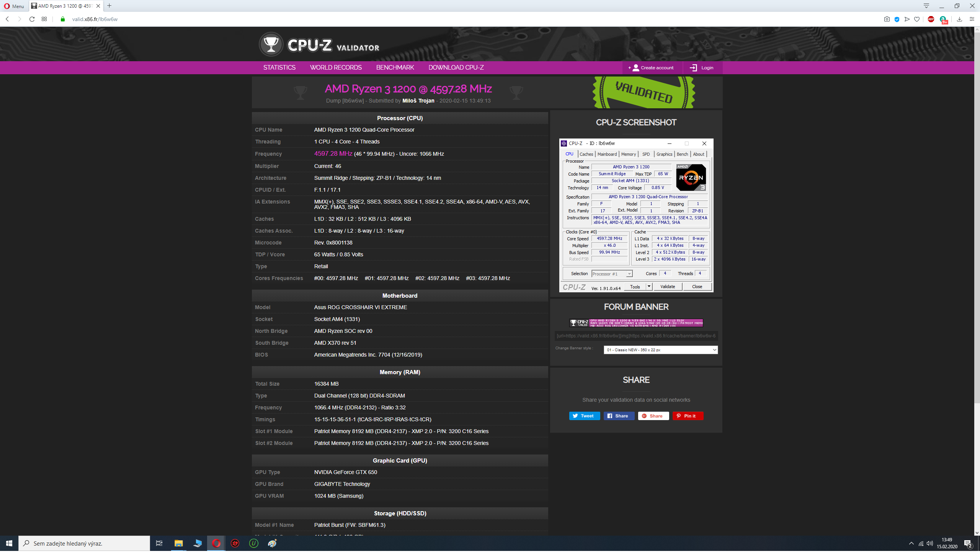Image resolution: width=980 pixels, height=554 pixels.
Task: Click 'Asus ROG CROSSHAIR VI EXTREME' model text
Action: coord(361,307)
